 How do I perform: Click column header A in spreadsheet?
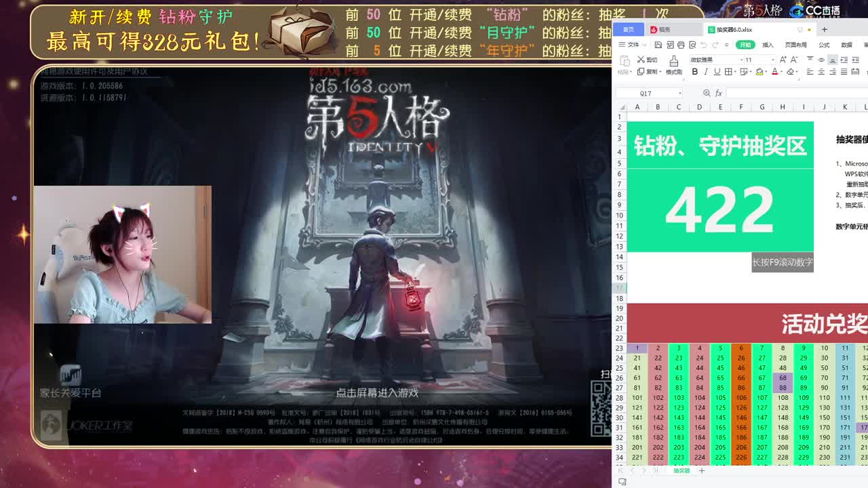(x=637, y=107)
